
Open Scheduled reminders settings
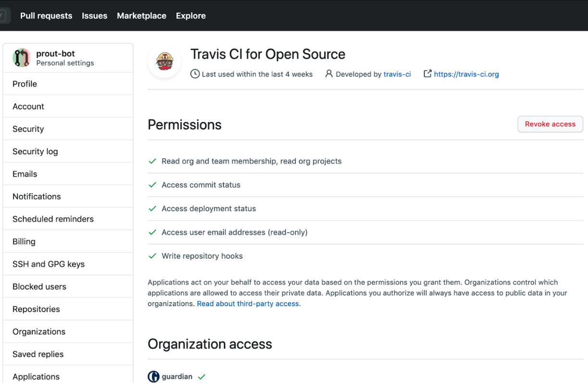(68, 219)
